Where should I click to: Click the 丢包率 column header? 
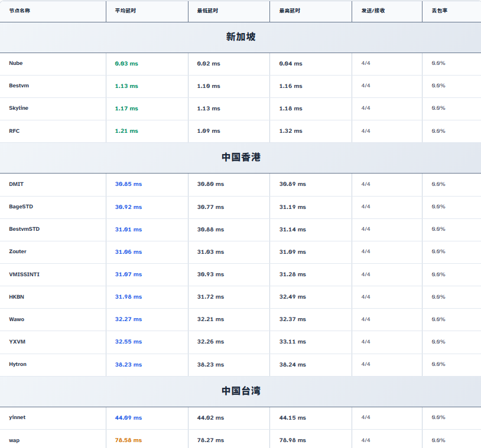[x=440, y=11]
